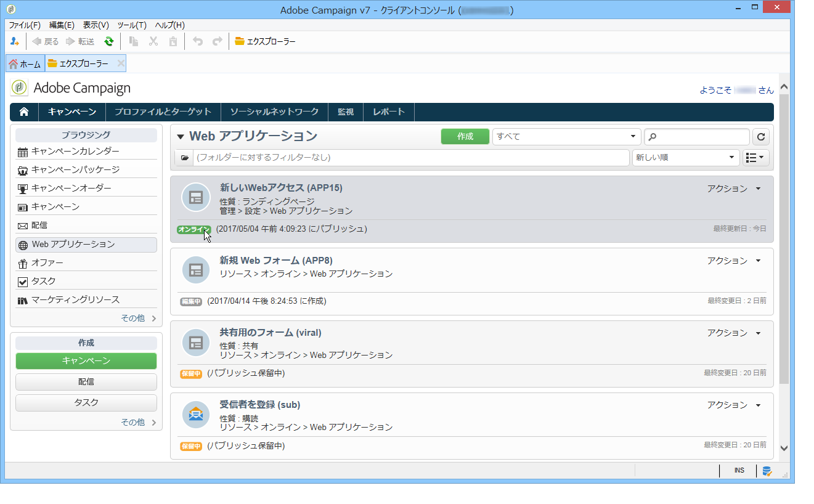The image size is (814, 504).
Task: Open アクション menu for 新しいWebアクセス (APP15)
Action: point(735,189)
